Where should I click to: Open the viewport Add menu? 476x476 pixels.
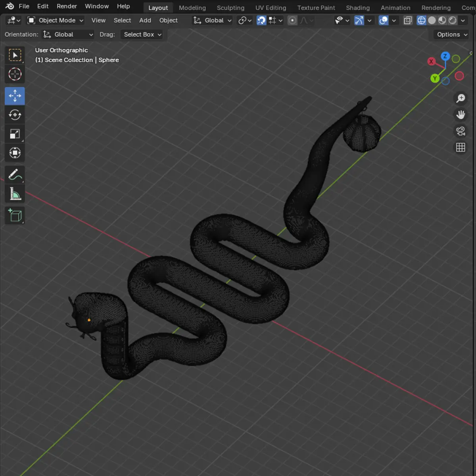tap(145, 20)
